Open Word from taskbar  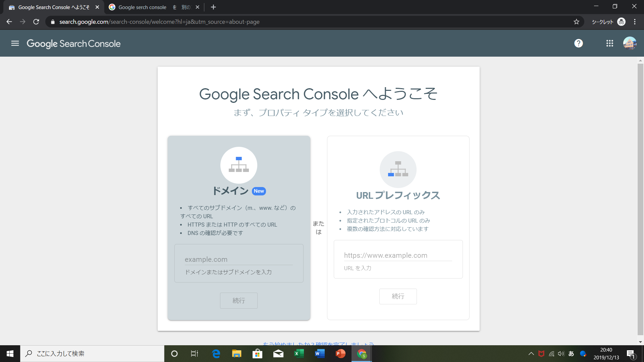click(x=320, y=354)
